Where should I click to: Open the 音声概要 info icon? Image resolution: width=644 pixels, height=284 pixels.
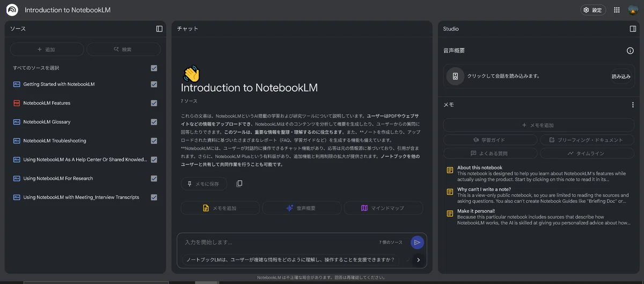click(x=631, y=50)
